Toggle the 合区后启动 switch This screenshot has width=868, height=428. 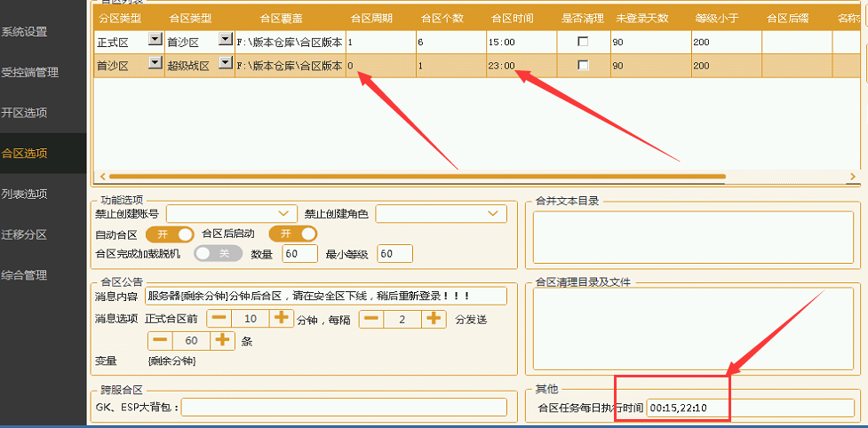coord(293,234)
